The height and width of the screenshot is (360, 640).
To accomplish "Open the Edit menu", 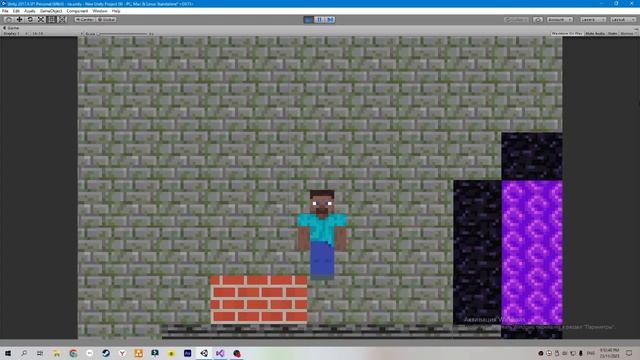I will click(16, 11).
